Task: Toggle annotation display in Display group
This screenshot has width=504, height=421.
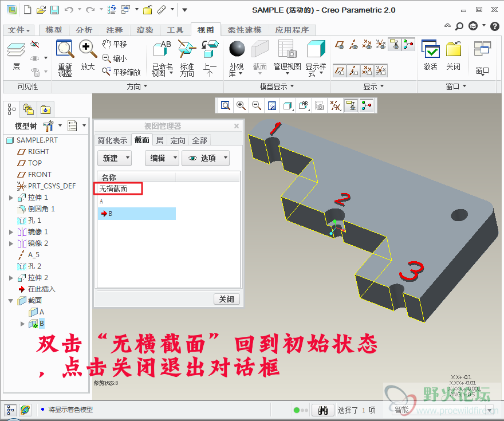Action: pyautogui.click(x=395, y=44)
